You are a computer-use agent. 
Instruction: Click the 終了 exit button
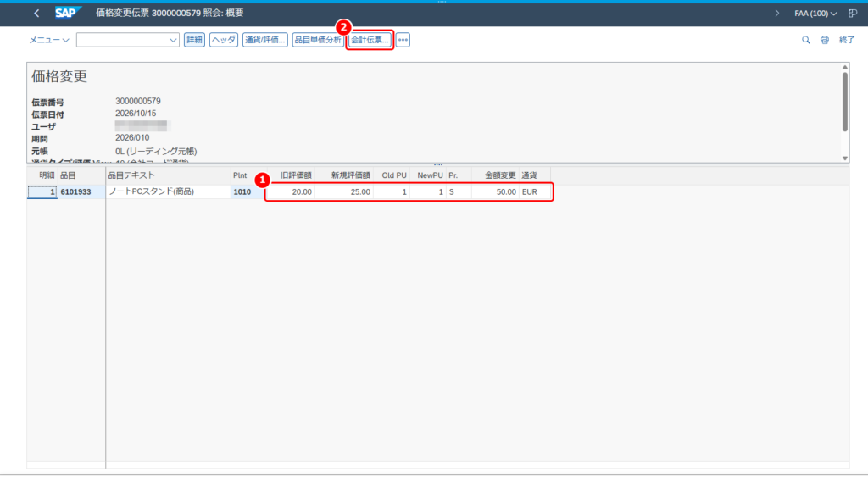pyautogui.click(x=847, y=40)
